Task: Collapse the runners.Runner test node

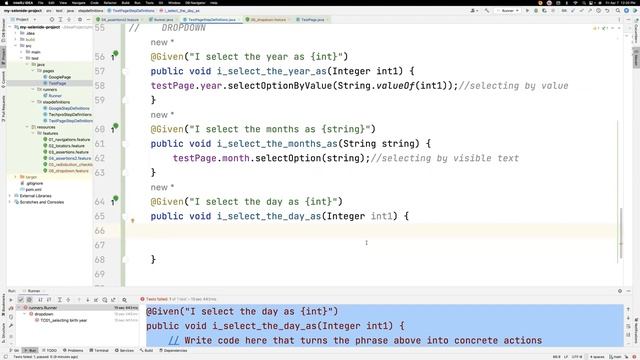Action: [x=19, y=307]
